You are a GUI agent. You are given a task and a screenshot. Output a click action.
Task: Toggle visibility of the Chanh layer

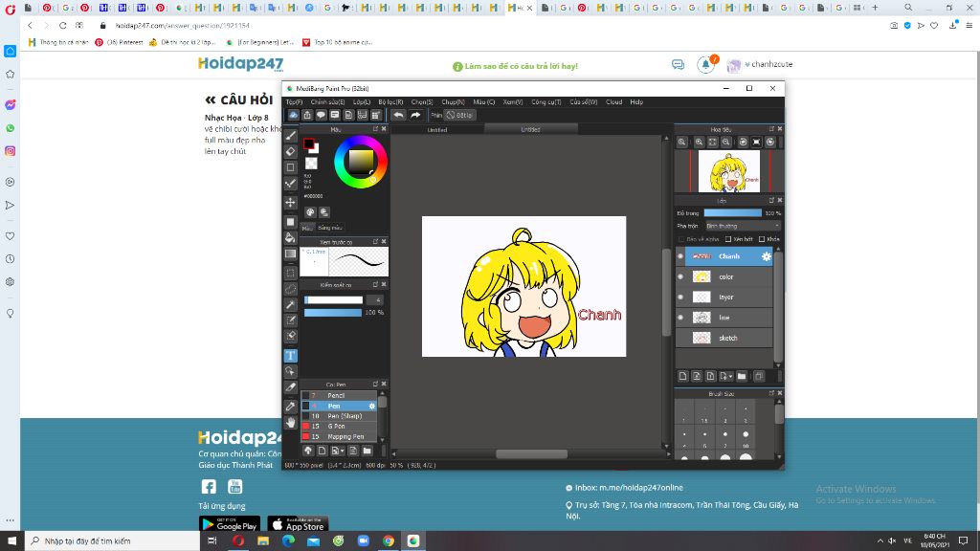pos(680,256)
